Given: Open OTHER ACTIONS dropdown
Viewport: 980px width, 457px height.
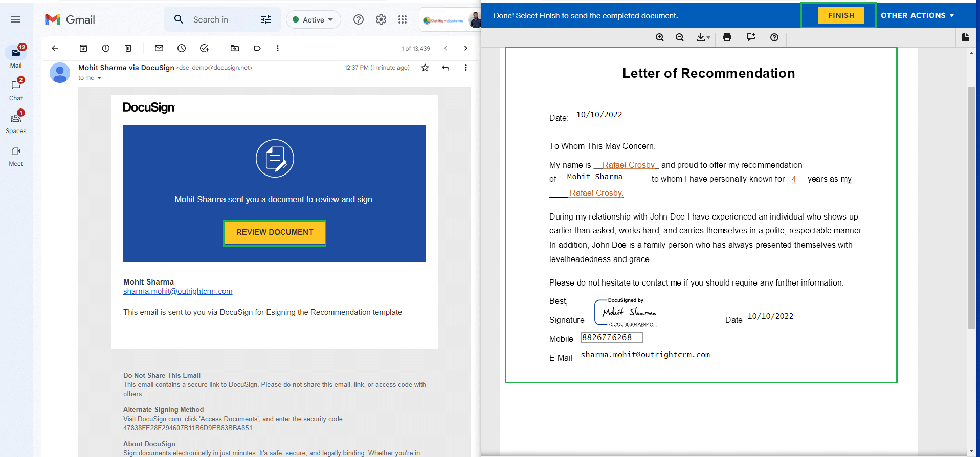Looking at the screenshot, I should (x=917, y=15).
